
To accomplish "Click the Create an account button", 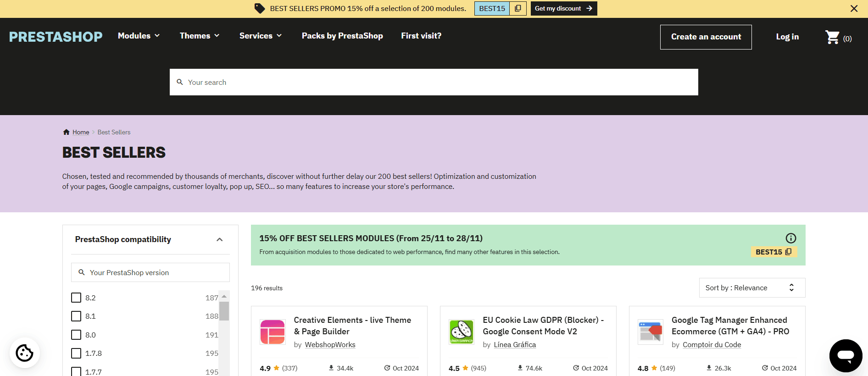I will pyautogui.click(x=706, y=37).
